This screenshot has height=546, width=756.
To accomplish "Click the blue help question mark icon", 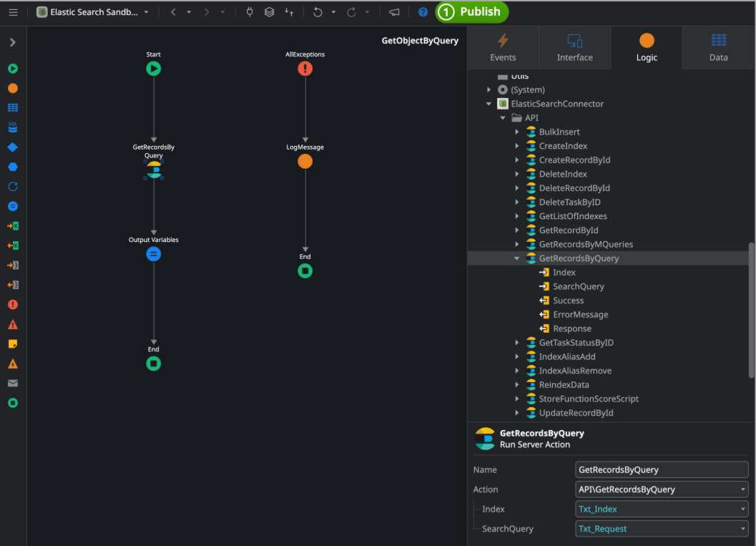I will tap(423, 12).
